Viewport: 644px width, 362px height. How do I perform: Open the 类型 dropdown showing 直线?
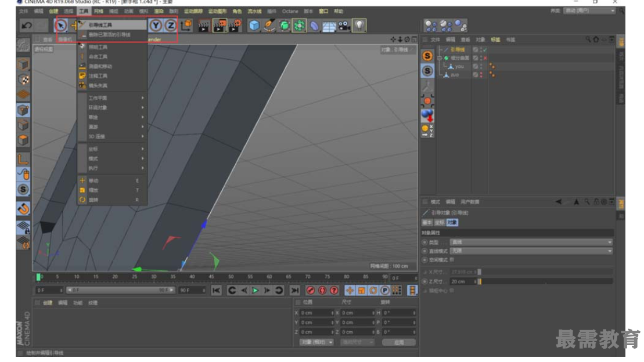[531, 242]
